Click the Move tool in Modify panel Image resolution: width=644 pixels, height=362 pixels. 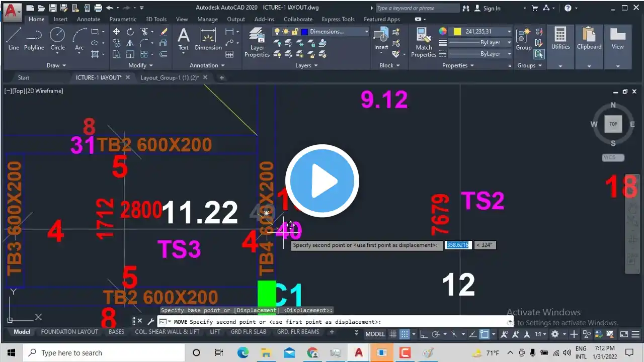(x=116, y=32)
